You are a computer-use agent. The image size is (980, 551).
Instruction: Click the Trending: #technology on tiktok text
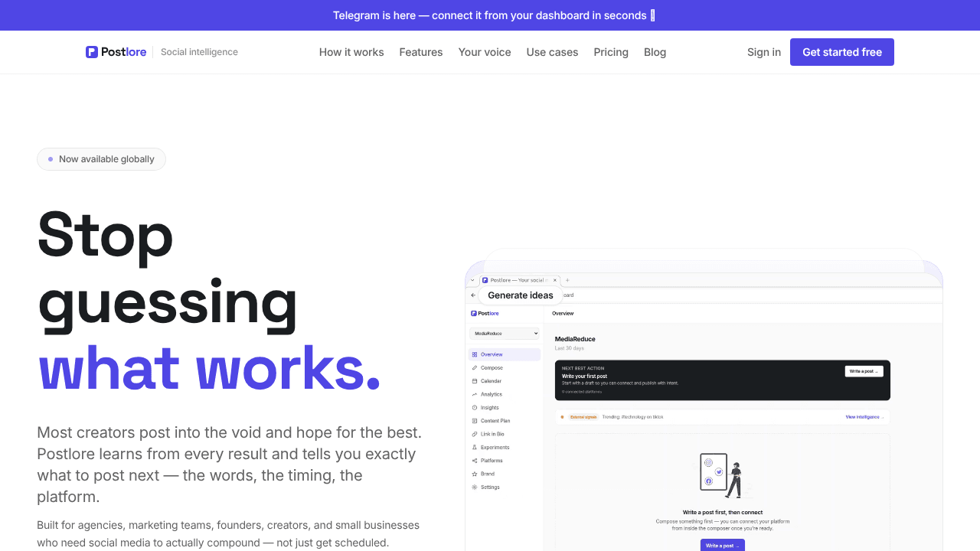[x=632, y=417]
